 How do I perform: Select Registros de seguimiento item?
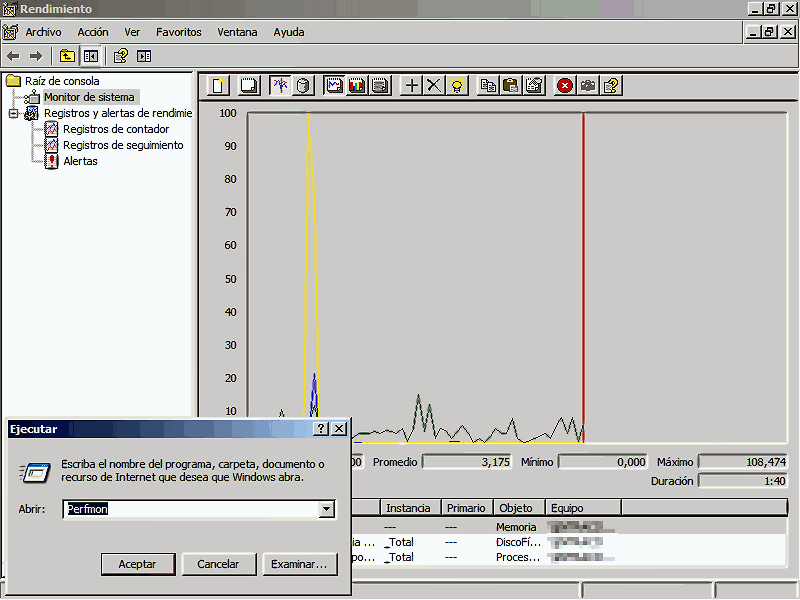pos(123,145)
